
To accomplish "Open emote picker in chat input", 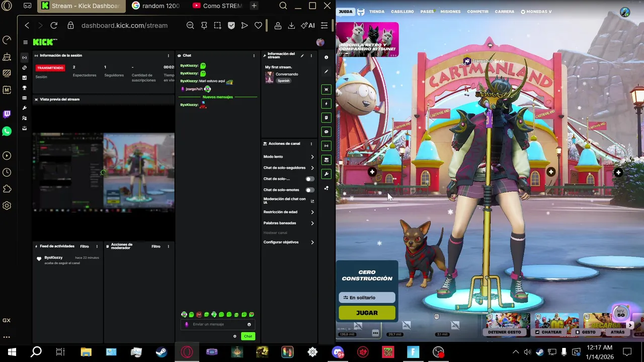I will coord(249,324).
